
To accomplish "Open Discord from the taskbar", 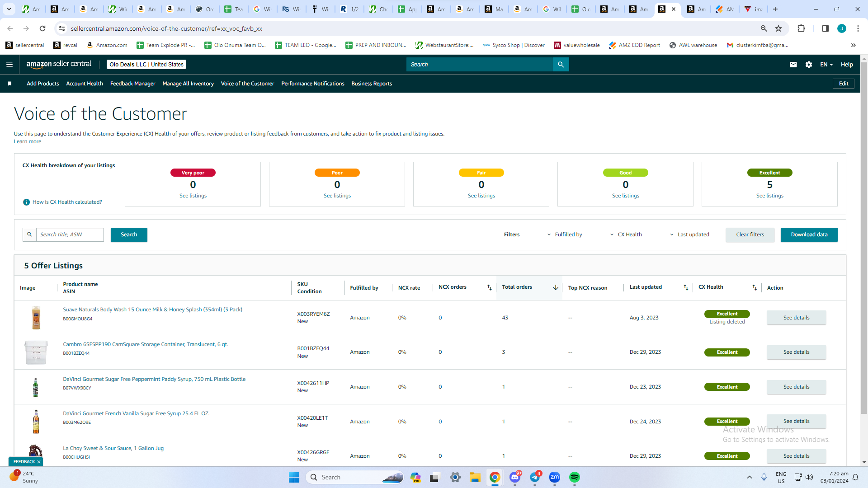I will tap(515, 477).
